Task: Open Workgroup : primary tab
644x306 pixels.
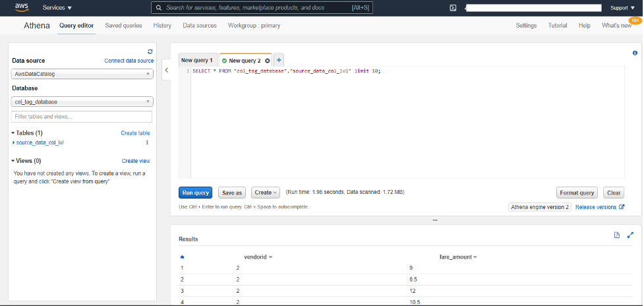Action: coord(254,26)
